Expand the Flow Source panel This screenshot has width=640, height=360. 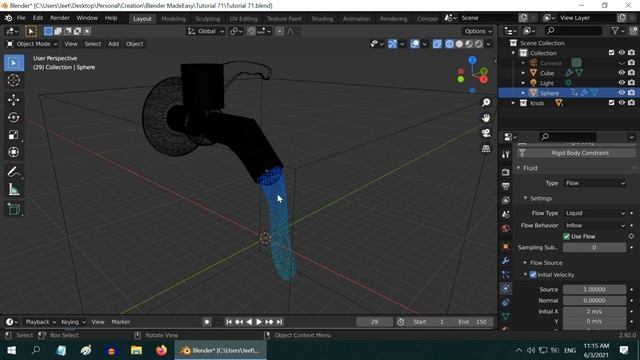(x=546, y=263)
